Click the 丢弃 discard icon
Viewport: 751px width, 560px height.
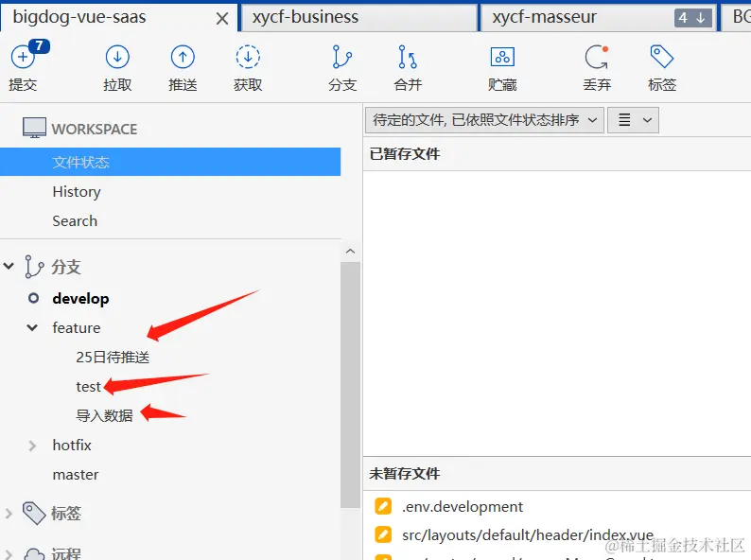coord(597,57)
